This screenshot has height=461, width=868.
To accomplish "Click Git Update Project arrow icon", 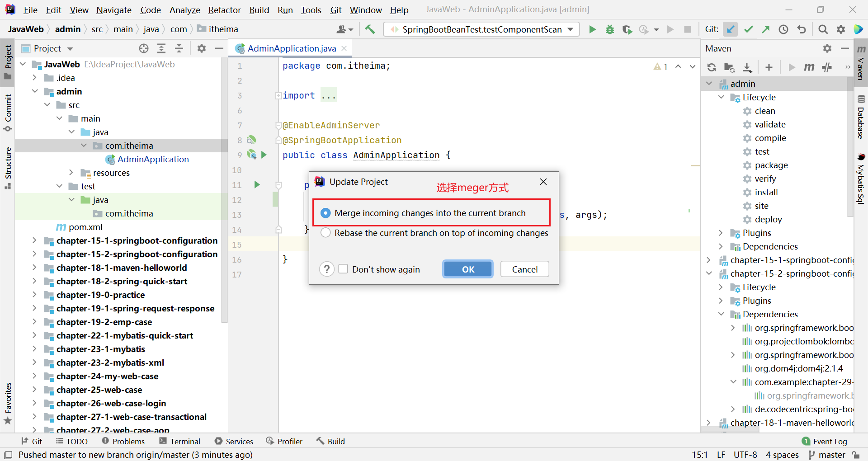I will pos(731,29).
